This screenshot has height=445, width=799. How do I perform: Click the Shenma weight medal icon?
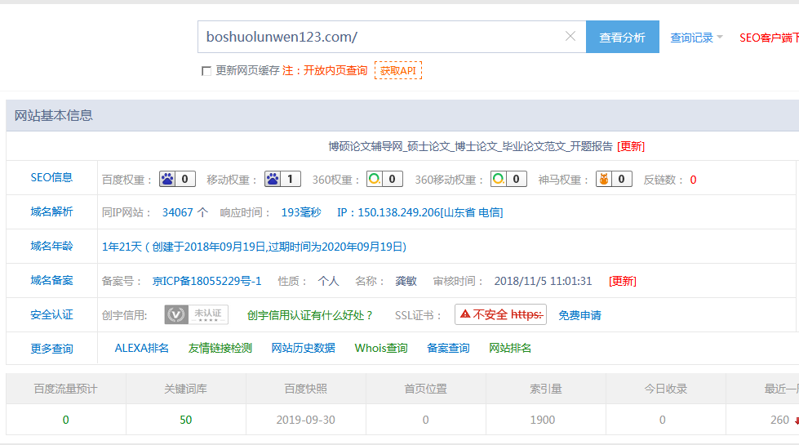pos(604,180)
